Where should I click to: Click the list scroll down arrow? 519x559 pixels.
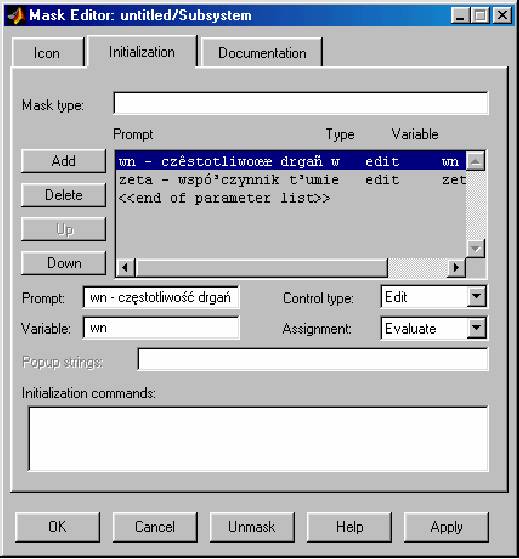coord(475,248)
